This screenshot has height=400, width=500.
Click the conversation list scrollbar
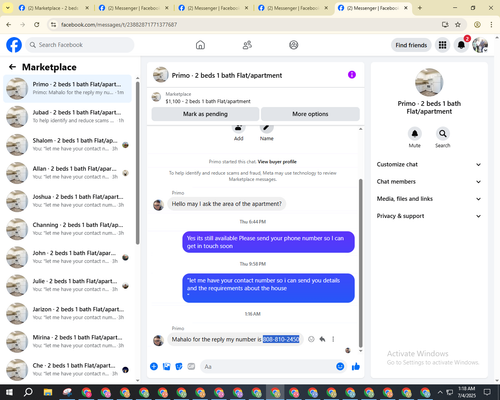tap(137, 163)
